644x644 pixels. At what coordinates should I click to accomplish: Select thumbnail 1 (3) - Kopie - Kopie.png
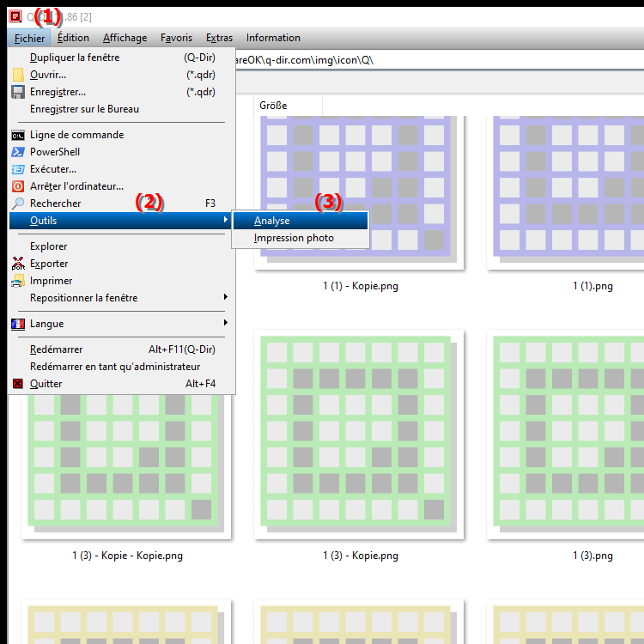tap(126, 466)
